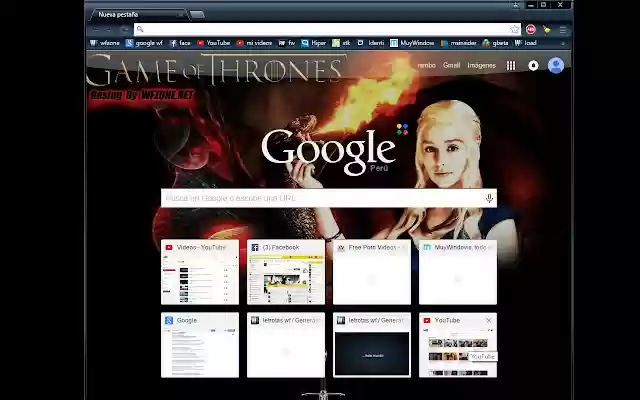Open the fw bookmark
The width and height of the screenshot is (640, 400).
(x=287, y=43)
